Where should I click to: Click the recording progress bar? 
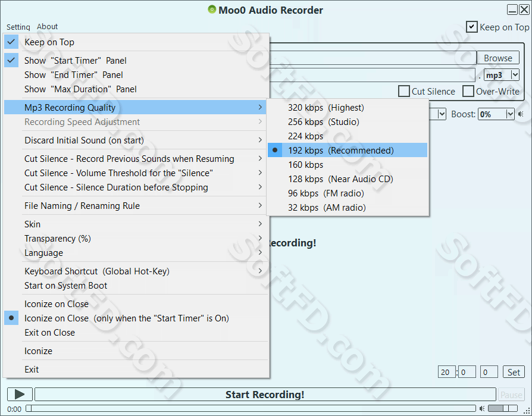251,408
